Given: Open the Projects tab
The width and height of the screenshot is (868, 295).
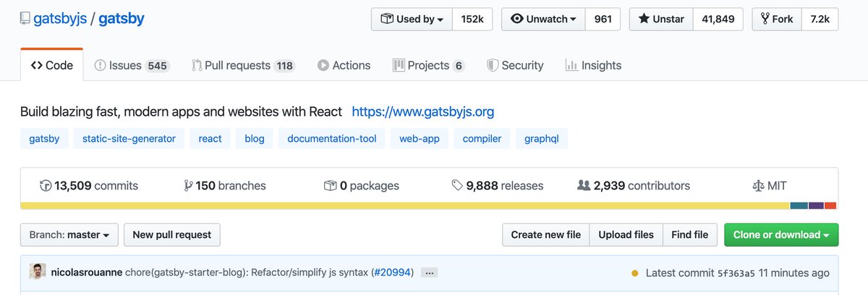Looking at the screenshot, I should click(x=428, y=65).
